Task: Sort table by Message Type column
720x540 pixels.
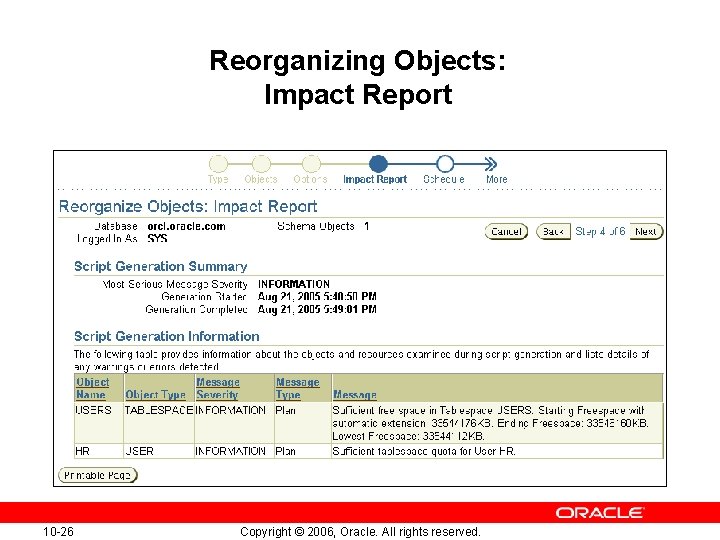Action: pyautogui.click(x=298, y=388)
